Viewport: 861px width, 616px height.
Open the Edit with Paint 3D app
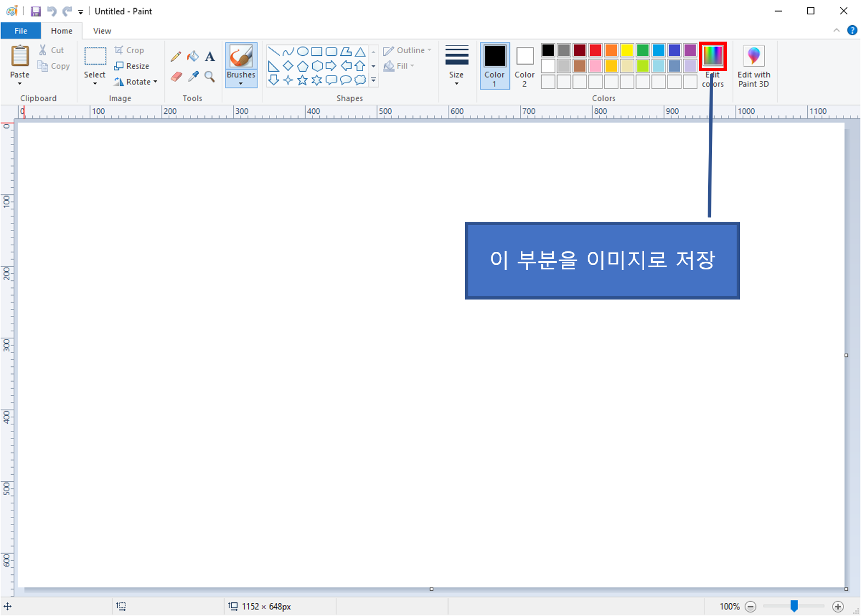(x=754, y=66)
